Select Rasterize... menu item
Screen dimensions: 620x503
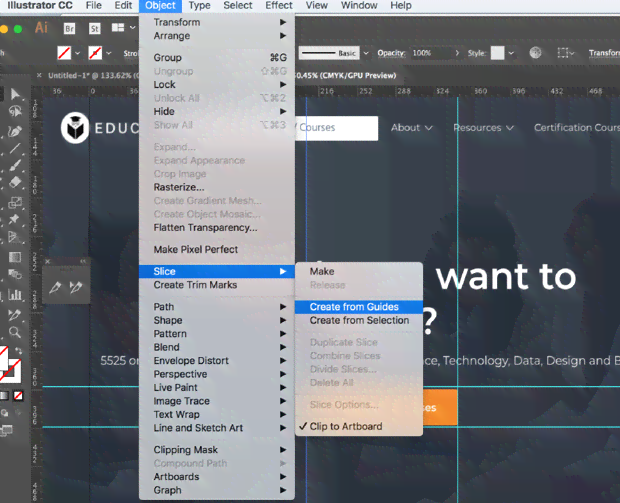217,187
